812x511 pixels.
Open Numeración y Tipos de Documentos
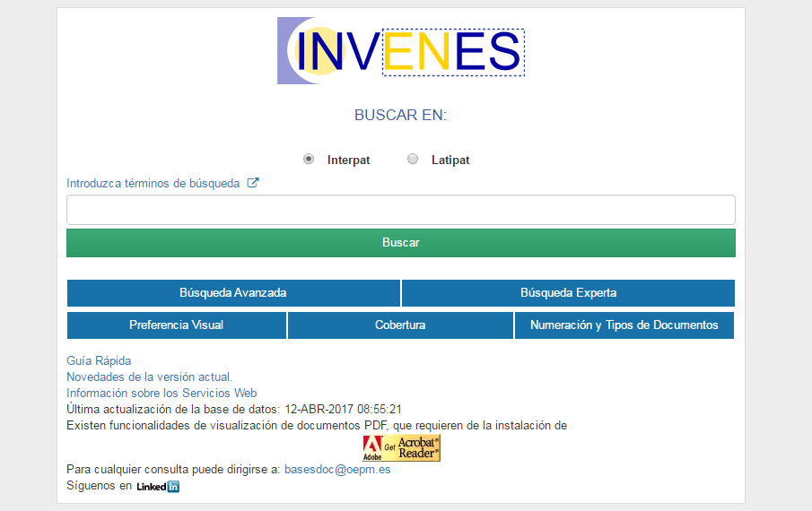coord(624,325)
